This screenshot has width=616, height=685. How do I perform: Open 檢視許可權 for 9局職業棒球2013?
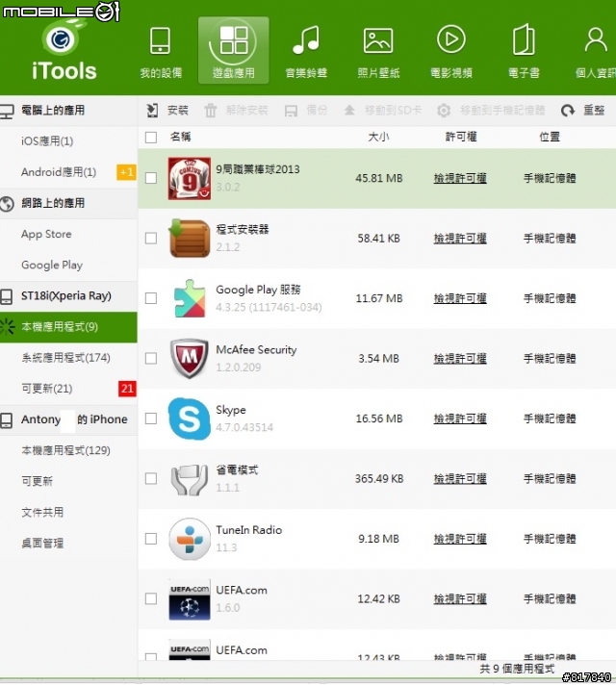[460, 178]
